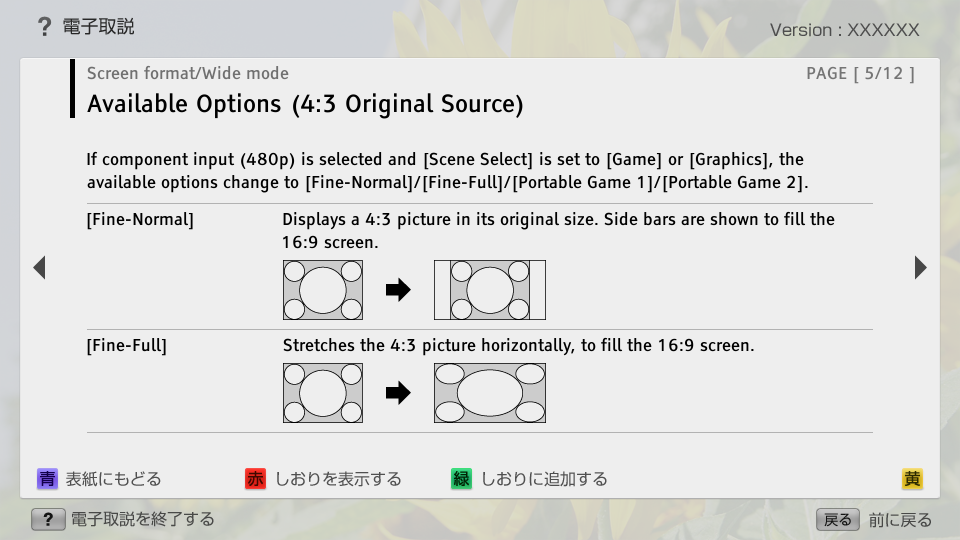Click 電子取説を終了する to exit the manual
The image size is (960, 540).
click(141, 519)
